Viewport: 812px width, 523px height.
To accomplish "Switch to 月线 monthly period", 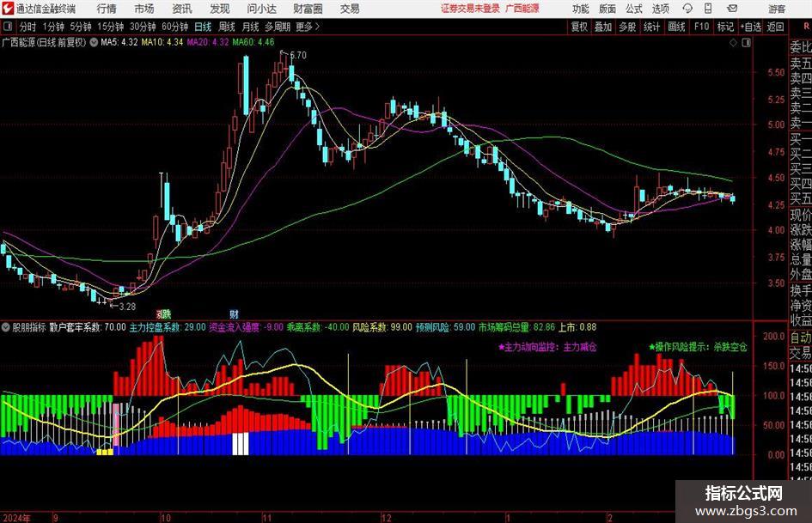I will click(x=251, y=27).
